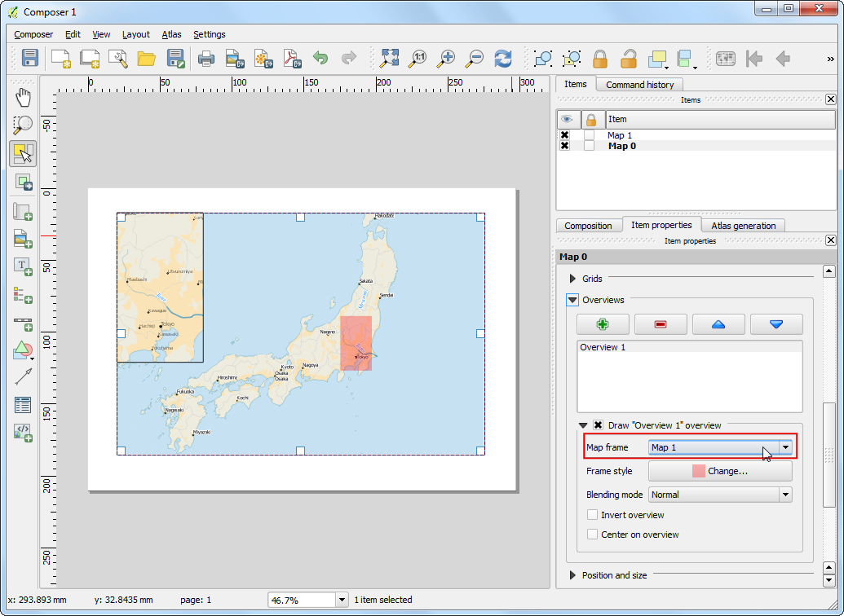Click the Zoom in magnifier
This screenshot has width=844, height=616.
(x=446, y=58)
